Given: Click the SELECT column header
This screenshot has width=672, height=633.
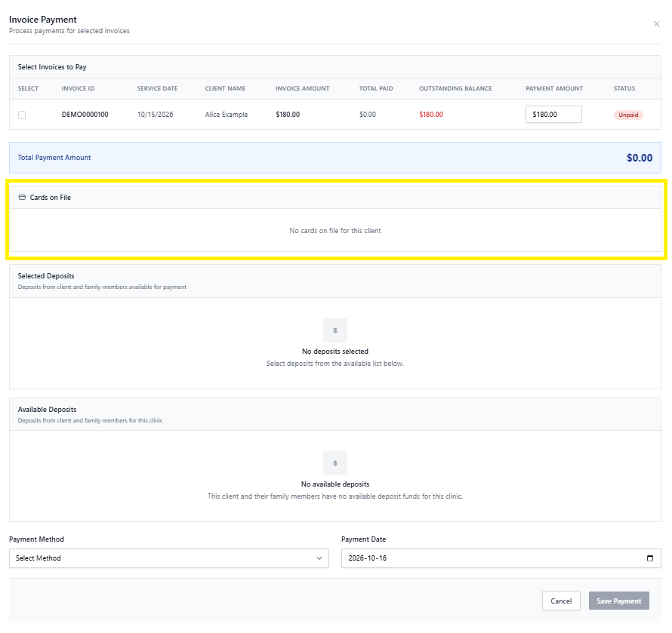Looking at the screenshot, I should (x=28, y=89).
